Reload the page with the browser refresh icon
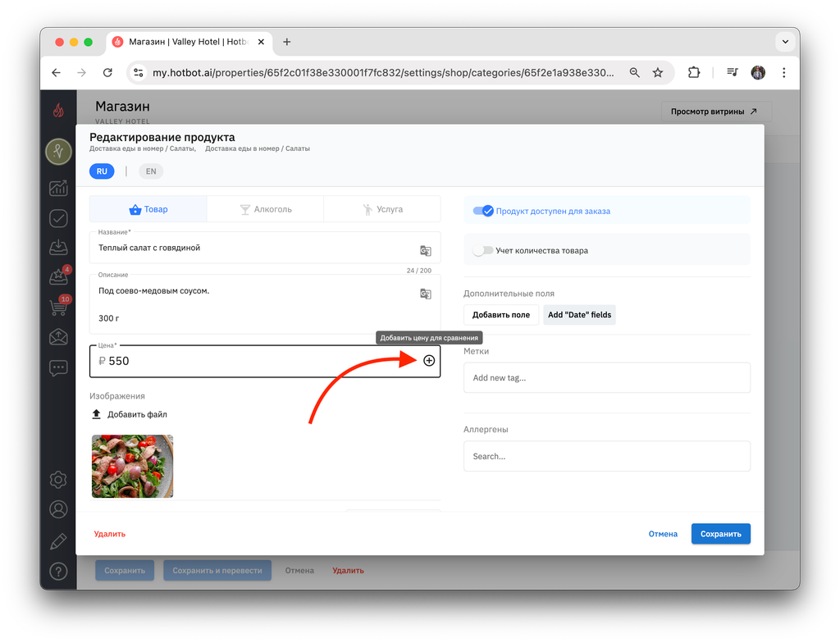Image resolution: width=840 pixels, height=643 pixels. (x=107, y=72)
